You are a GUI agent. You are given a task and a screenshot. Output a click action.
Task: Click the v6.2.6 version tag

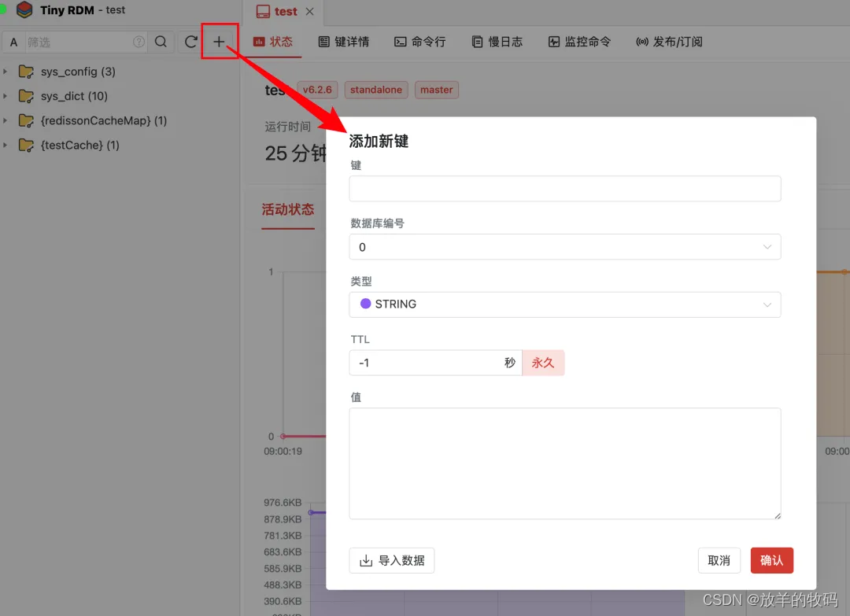pos(317,90)
